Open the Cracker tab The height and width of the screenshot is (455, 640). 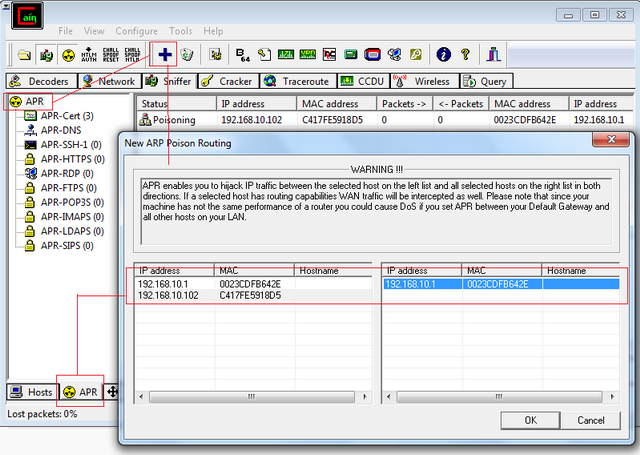click(x=229, y=81)
